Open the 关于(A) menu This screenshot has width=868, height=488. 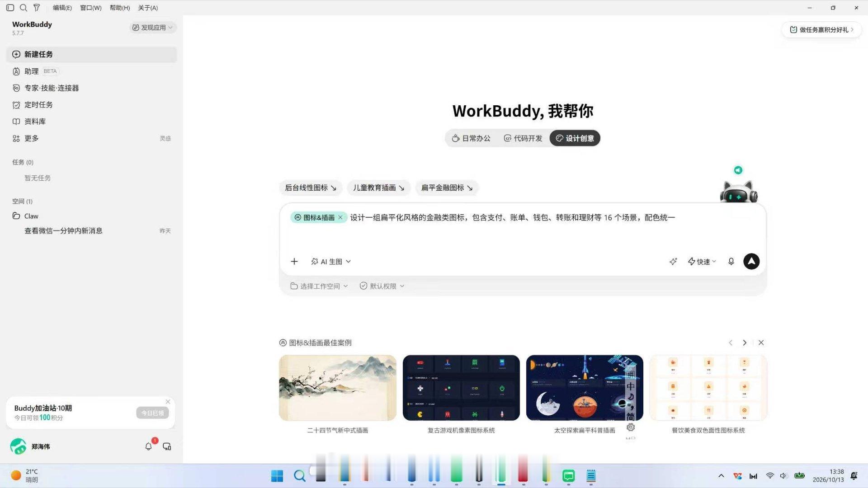tap(148, 8)
